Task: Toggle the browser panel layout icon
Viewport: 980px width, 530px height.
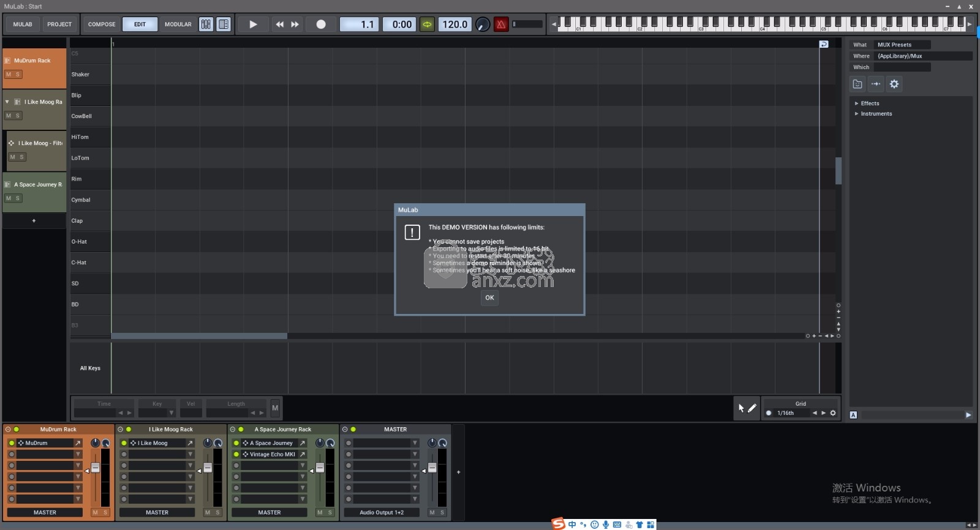Action: tap(224, 24)
